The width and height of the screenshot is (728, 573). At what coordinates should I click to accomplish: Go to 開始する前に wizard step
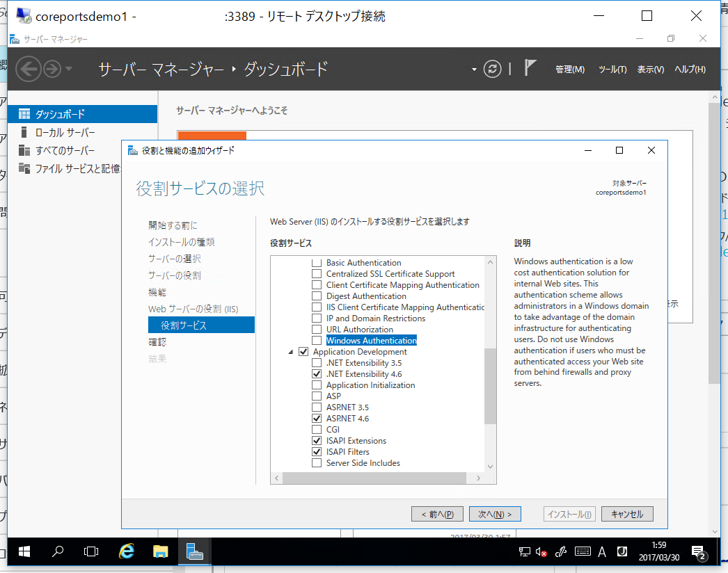[173, 225]
